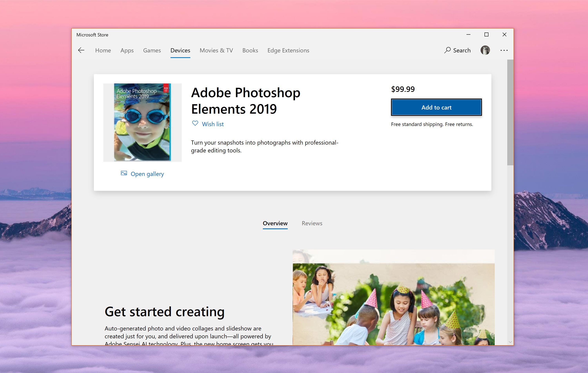
Task: Click the Movies & TV menu item
Action: [x=216, y=50]
